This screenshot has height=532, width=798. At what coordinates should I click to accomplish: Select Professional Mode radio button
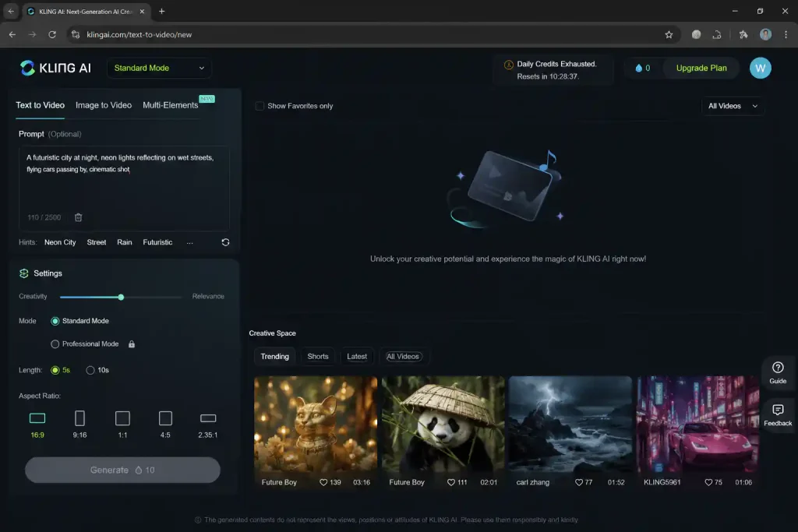pos(55,344)
